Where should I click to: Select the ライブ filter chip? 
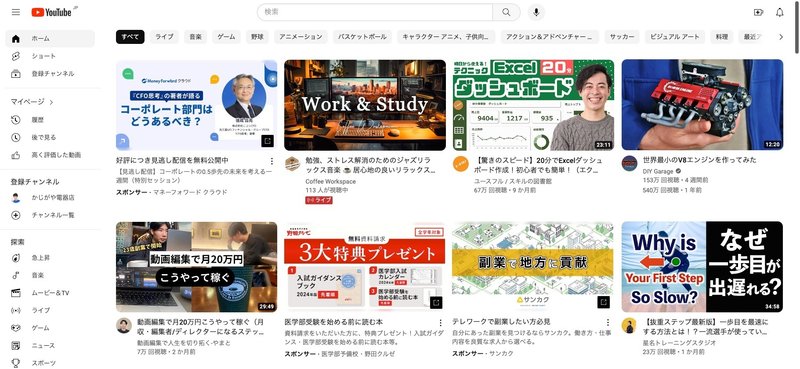click(164, 37)
